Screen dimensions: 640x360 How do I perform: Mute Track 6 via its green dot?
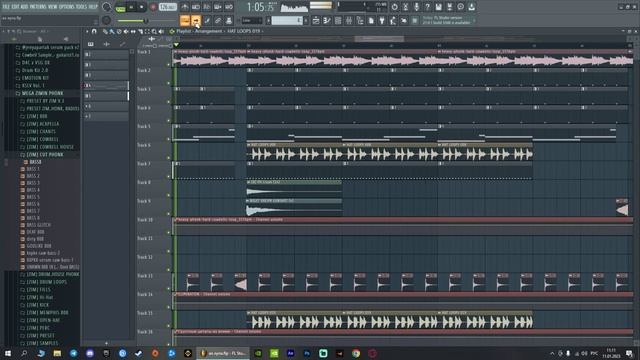click(169, 158)
